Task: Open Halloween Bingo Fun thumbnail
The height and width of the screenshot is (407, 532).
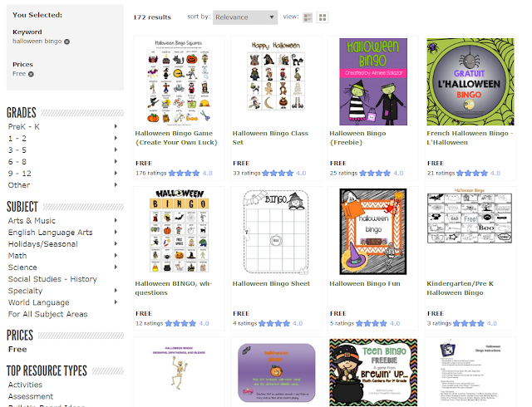Action: pos(373,232)
